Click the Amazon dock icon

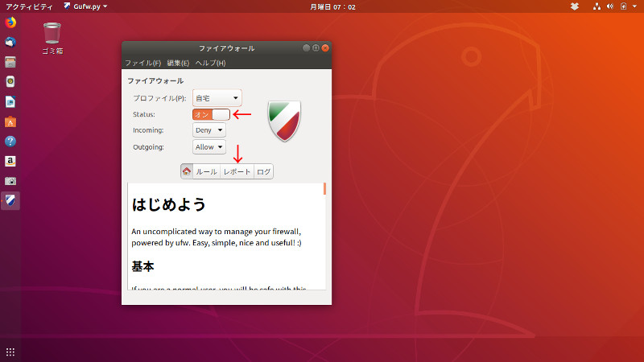pos(10,161)
